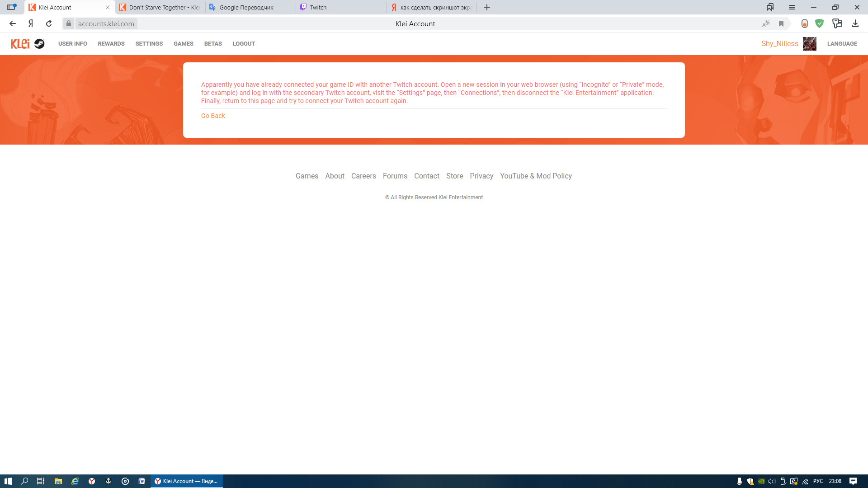Open the REWARDS menu item

point(111,44)
